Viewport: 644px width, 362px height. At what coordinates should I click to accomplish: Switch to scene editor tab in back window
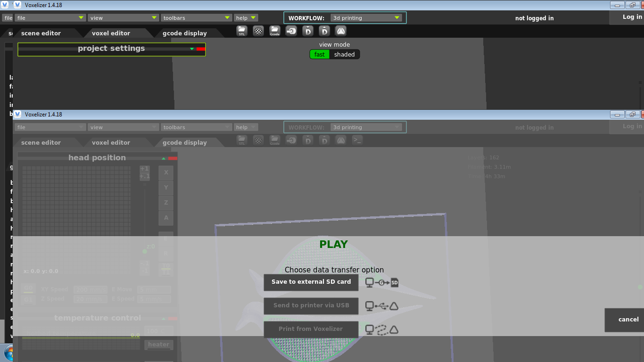[41, 33]
